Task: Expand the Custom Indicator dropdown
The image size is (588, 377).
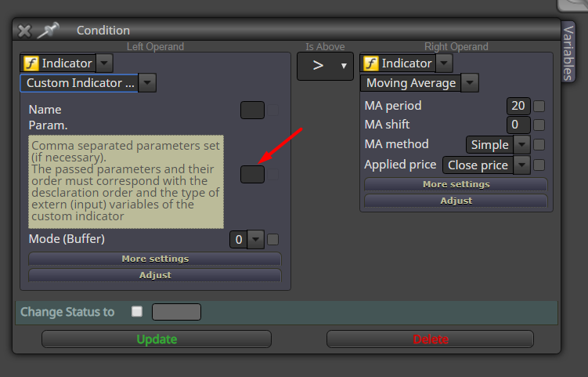Action: [147, 83]
